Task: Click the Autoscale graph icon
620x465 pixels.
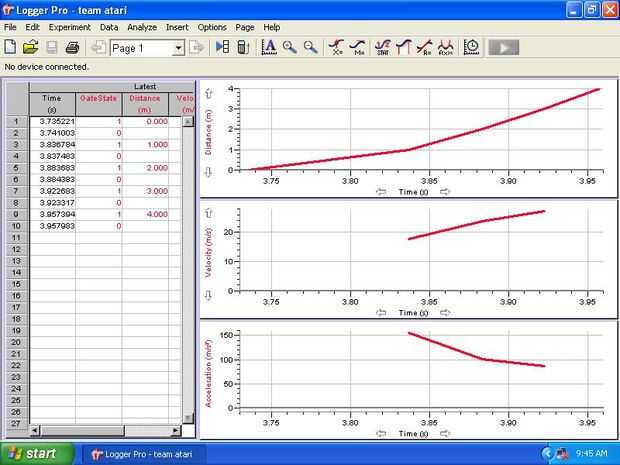Action: point(269,47)
